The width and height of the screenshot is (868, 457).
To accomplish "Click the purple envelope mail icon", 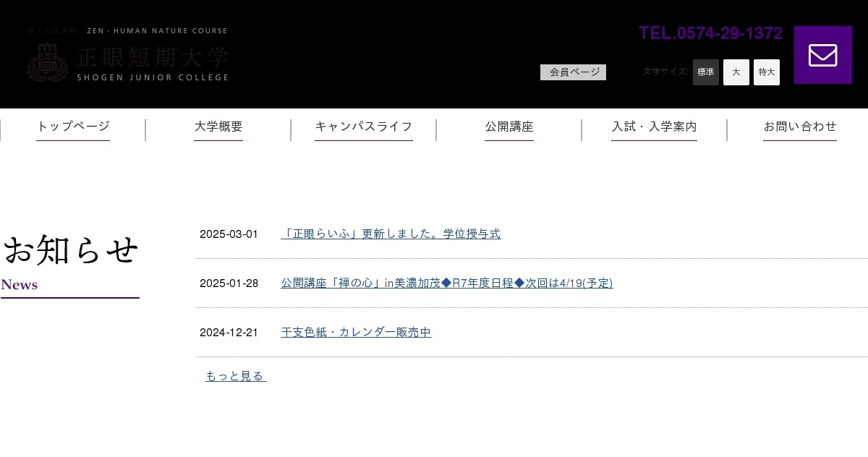I will click(822, 55).
